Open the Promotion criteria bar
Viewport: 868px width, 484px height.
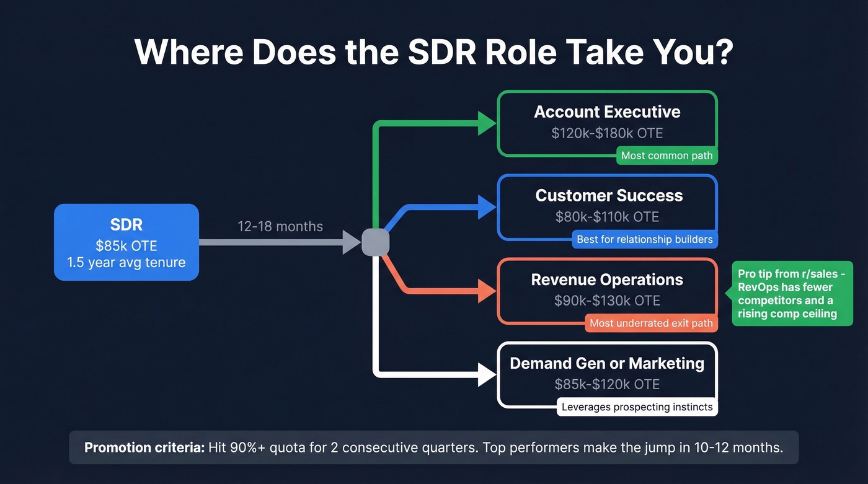tap(433, 447)
